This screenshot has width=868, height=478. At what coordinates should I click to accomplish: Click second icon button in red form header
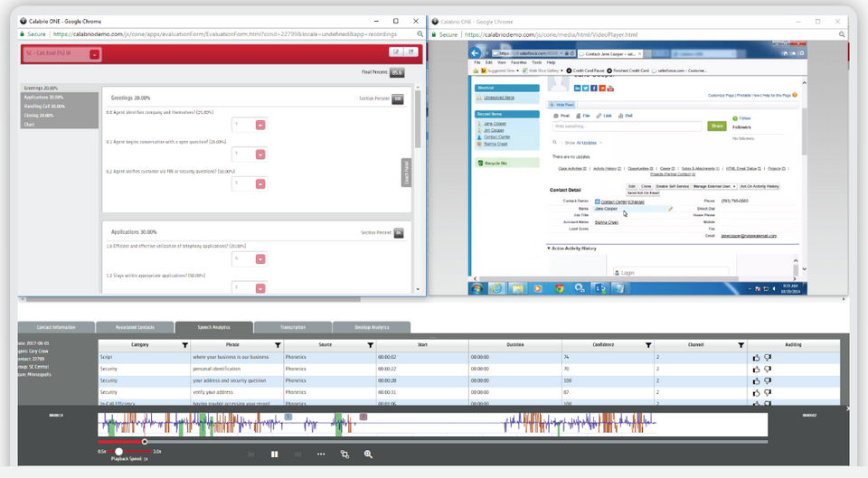pyautogui.click(x=410, y=52)
